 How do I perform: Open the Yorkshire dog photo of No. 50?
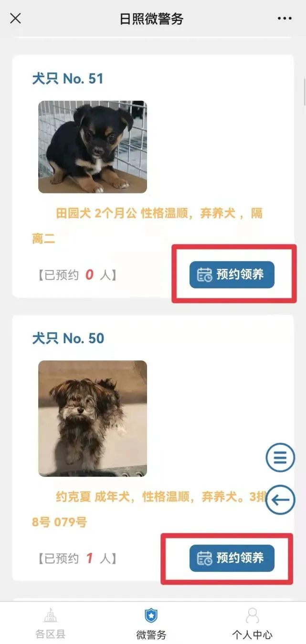coord(93,419)
